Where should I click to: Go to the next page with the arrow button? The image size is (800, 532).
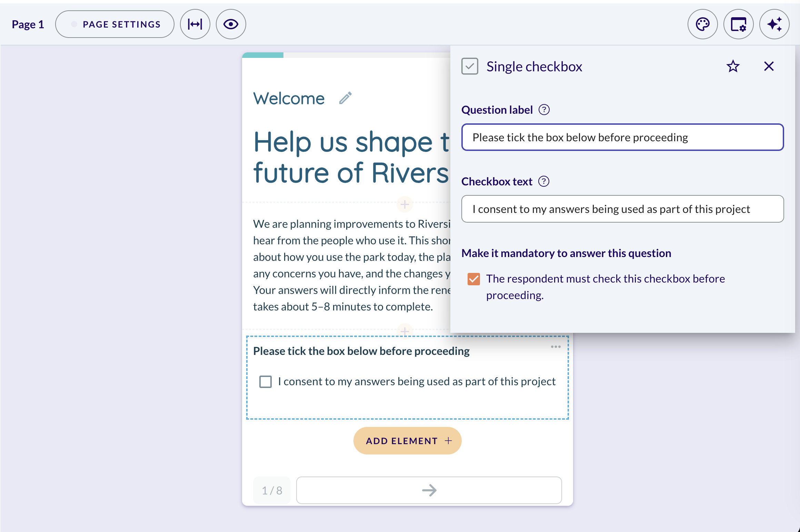point(429,490)
